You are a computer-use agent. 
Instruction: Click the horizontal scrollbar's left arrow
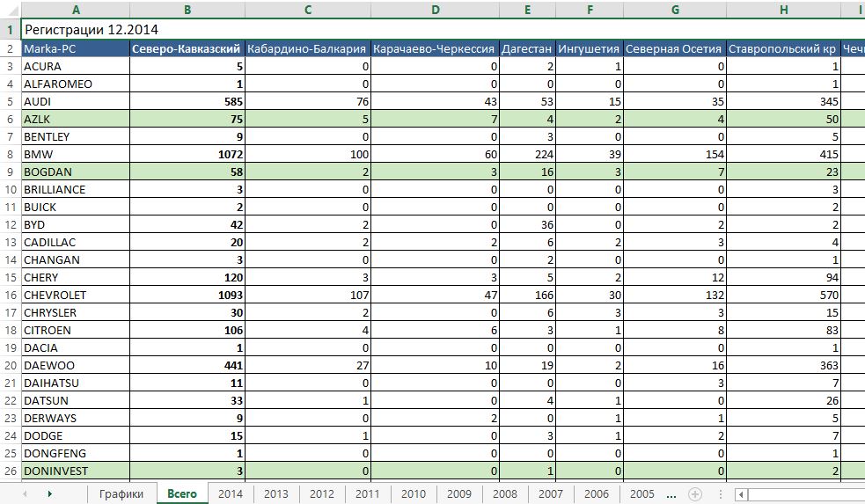tap(742, 494)
